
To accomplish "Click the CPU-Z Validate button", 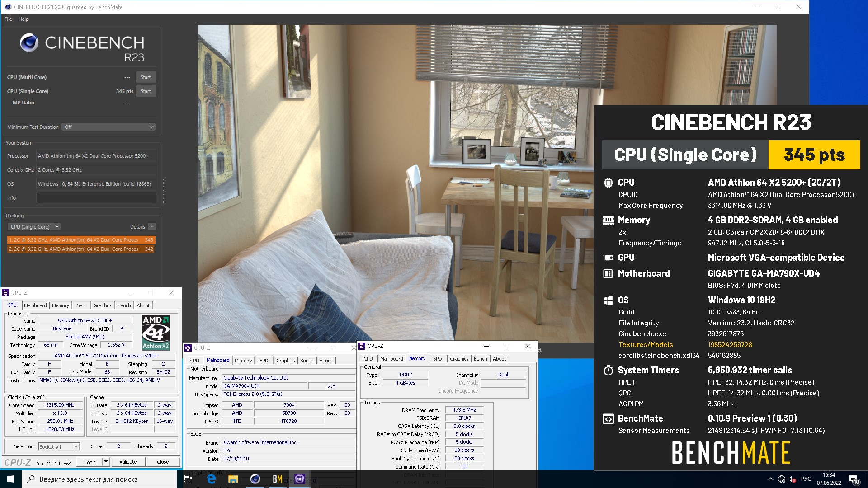I will 128,462.
